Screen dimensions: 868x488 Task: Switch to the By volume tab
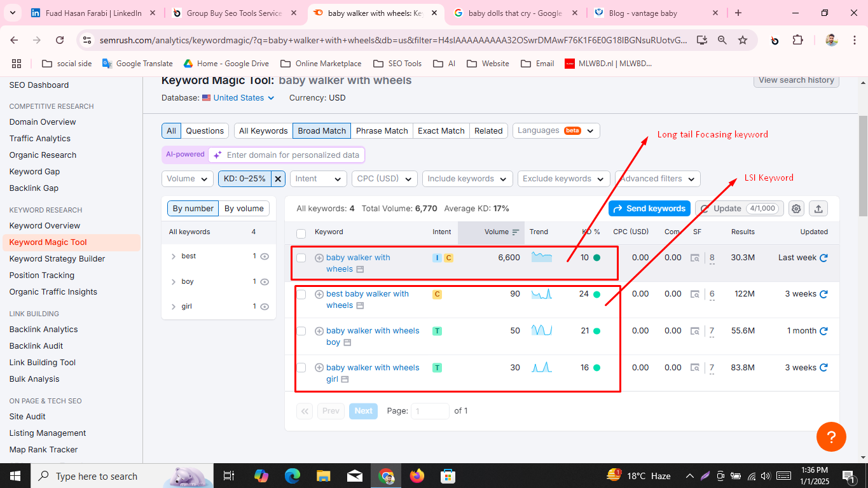point(244,208)
